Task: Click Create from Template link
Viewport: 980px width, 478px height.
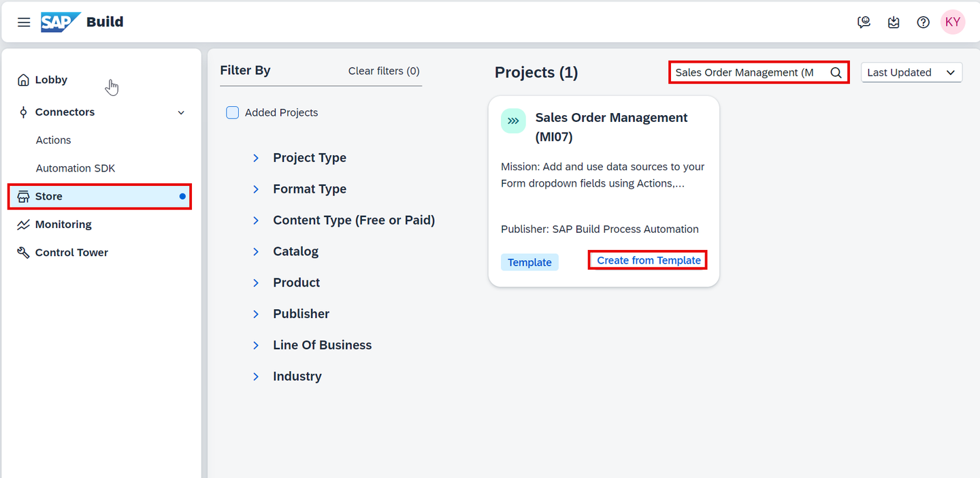Action: pyautogui.click(x=649, y=260)
